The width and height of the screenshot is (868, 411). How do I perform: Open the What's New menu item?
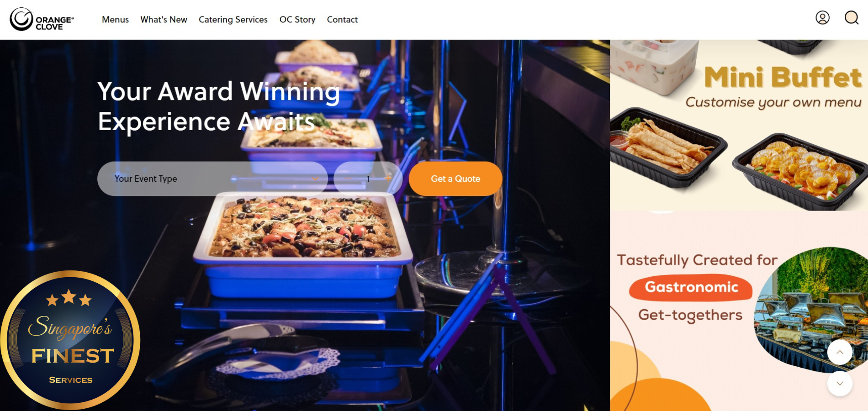coord(164,20)
